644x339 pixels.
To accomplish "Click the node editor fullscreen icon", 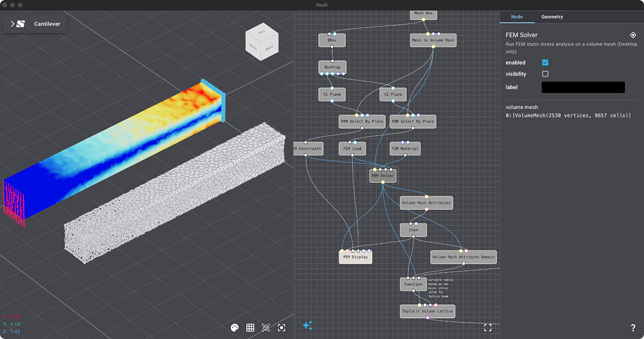I will 488,328.
